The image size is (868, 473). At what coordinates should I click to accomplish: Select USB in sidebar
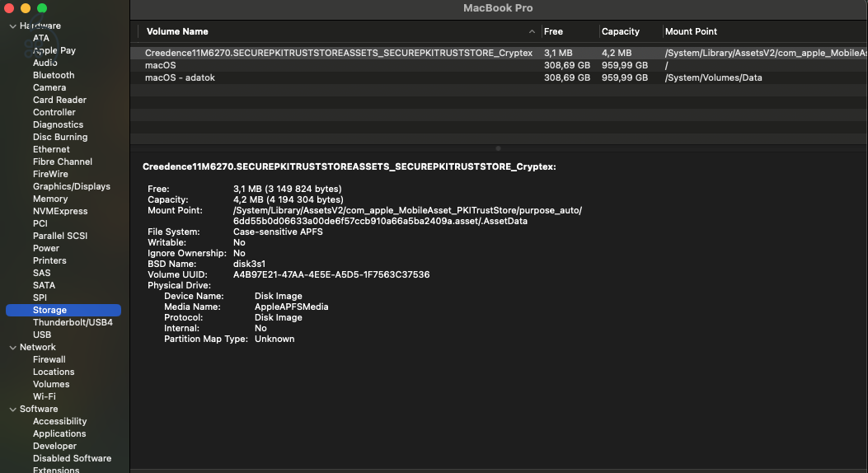click(x=41, y=335)
